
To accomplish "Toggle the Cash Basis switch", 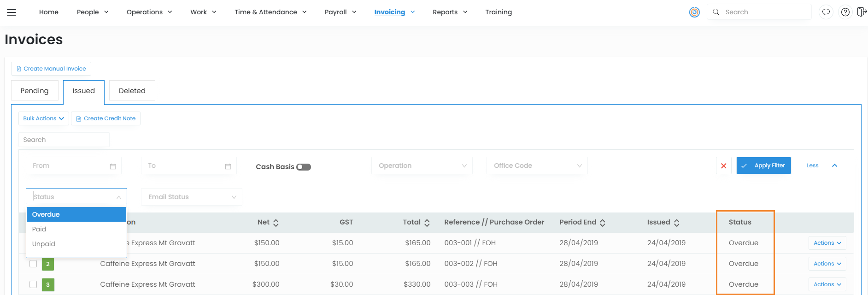I will (x=304, y=167).
